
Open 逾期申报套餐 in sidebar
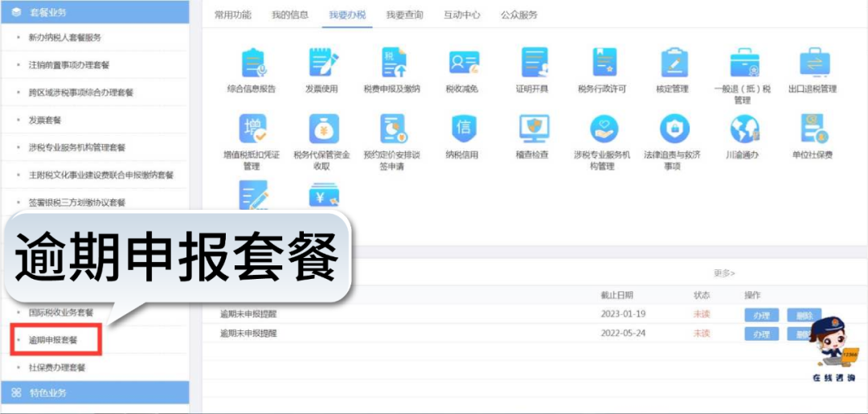(x=53, y=340)
